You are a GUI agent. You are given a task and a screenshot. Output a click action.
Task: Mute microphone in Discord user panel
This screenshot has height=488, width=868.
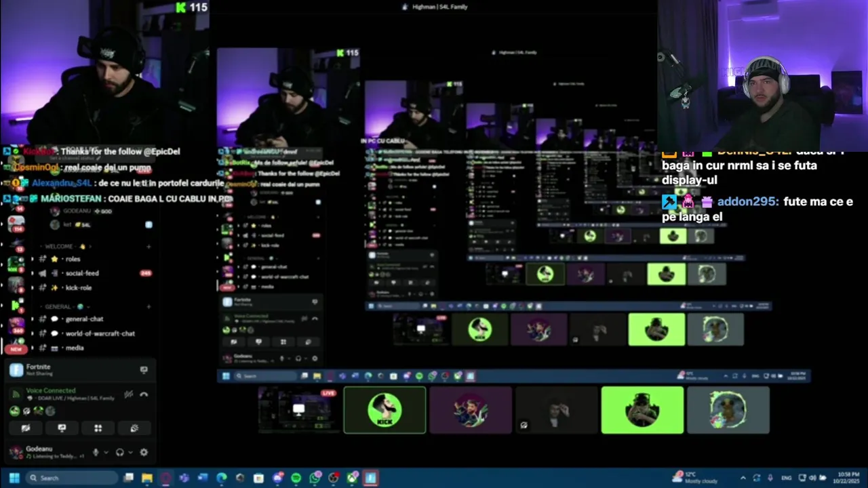(x=96, y=452)
